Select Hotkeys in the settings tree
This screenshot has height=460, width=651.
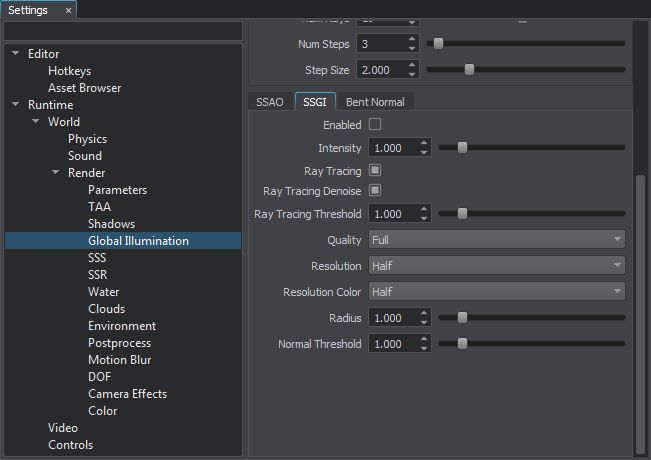pyautogui.click(x=70, y=71)
